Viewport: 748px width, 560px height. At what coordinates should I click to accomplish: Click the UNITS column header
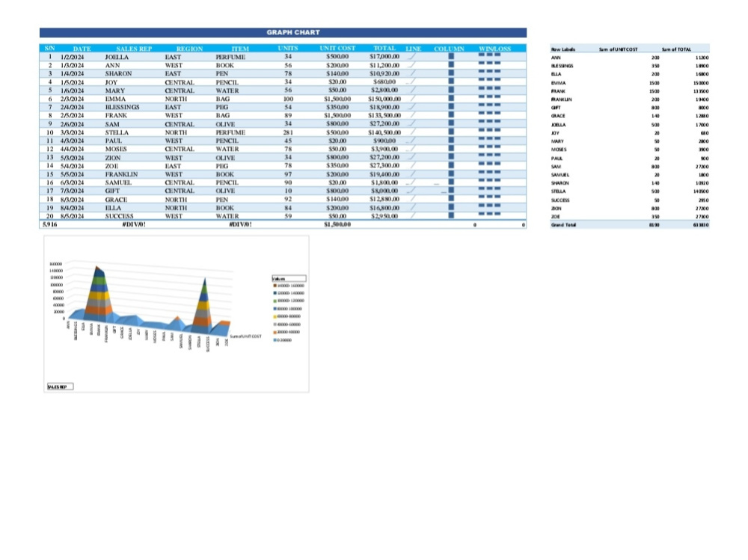[288, 48]
